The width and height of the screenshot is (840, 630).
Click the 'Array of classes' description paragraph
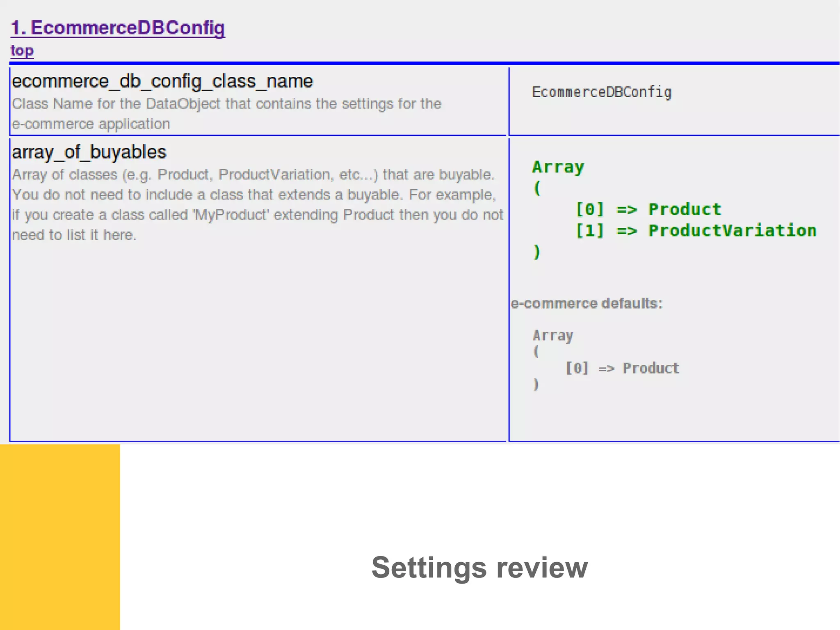pos(257,204)
